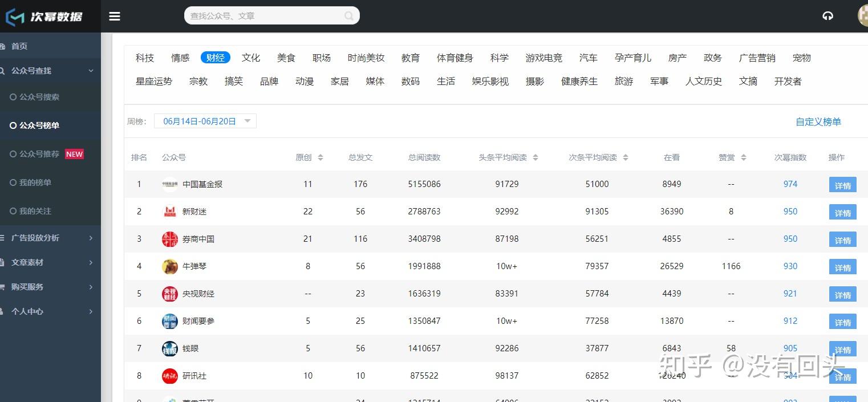868x402 pixels.
Task: Open 次幂指数 921 link for 央视财经
Action: click(790, 294)
